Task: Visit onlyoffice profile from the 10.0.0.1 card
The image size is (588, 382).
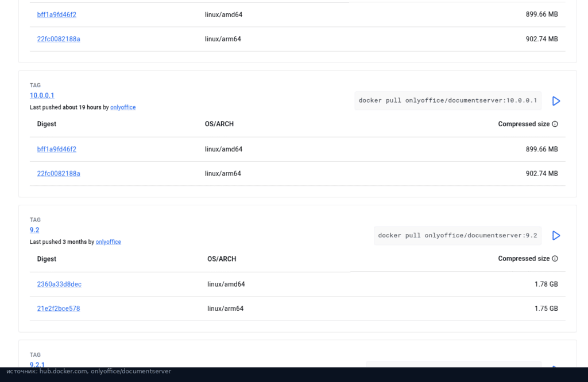Action: (x=123, y=107)
